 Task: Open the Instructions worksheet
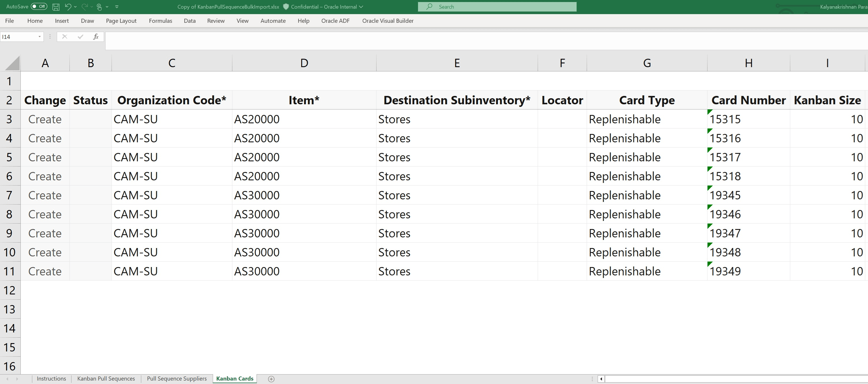coord(51,378)
